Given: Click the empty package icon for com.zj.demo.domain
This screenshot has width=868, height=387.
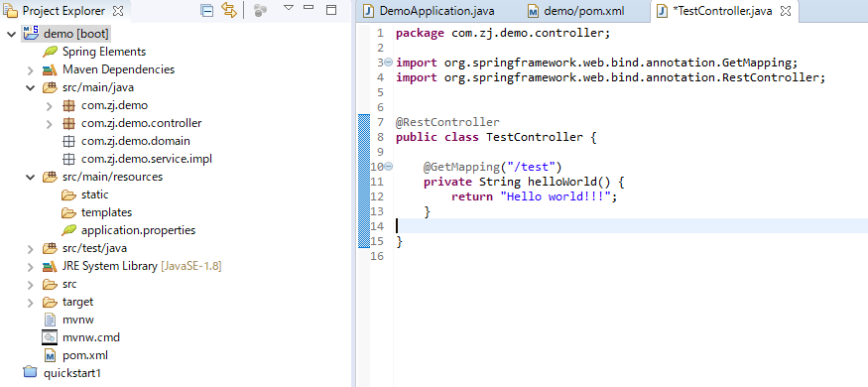Looking at the screenshot, I should (68, 141).
